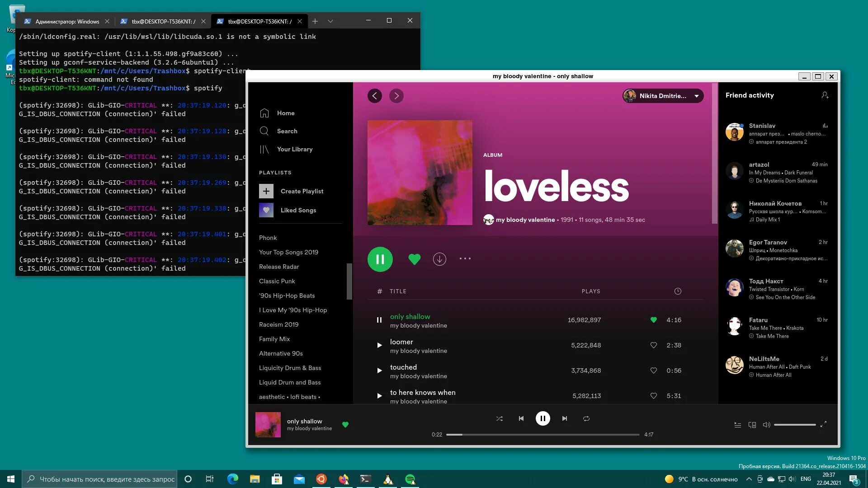Toggle shuffle playback
The height and width of the screenshot is (488, 868).
(x=499, y=419)
